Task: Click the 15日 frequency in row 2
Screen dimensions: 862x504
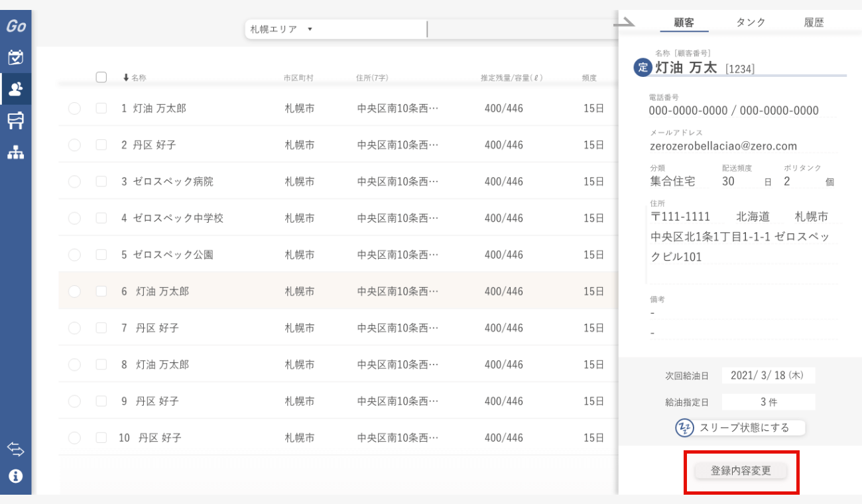Action: tap(594, 145)
